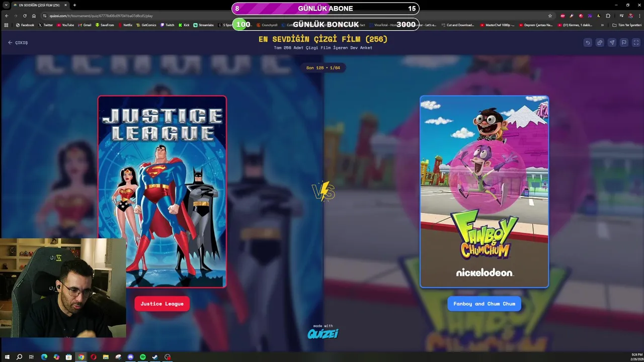The height and width of the screenshot is (362, 644).
Task: Open the extensions puzzle piece menu
Action: [x=608, y=16]
